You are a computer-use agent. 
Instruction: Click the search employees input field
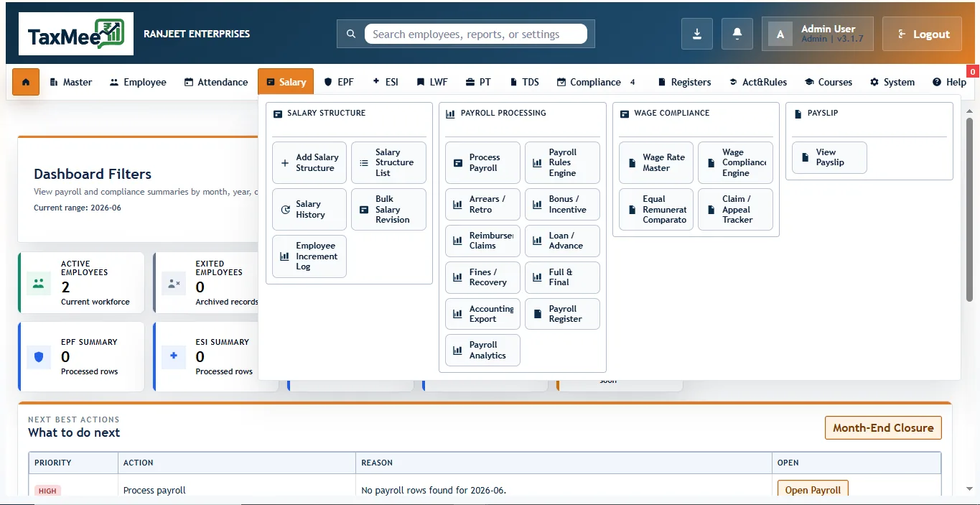[x=476, y=34]
